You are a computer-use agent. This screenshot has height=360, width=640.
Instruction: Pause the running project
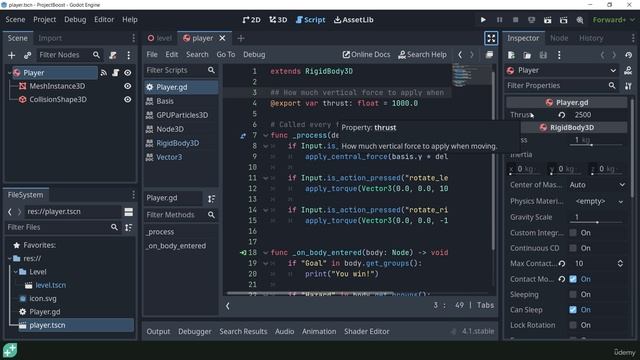point(499,20)
